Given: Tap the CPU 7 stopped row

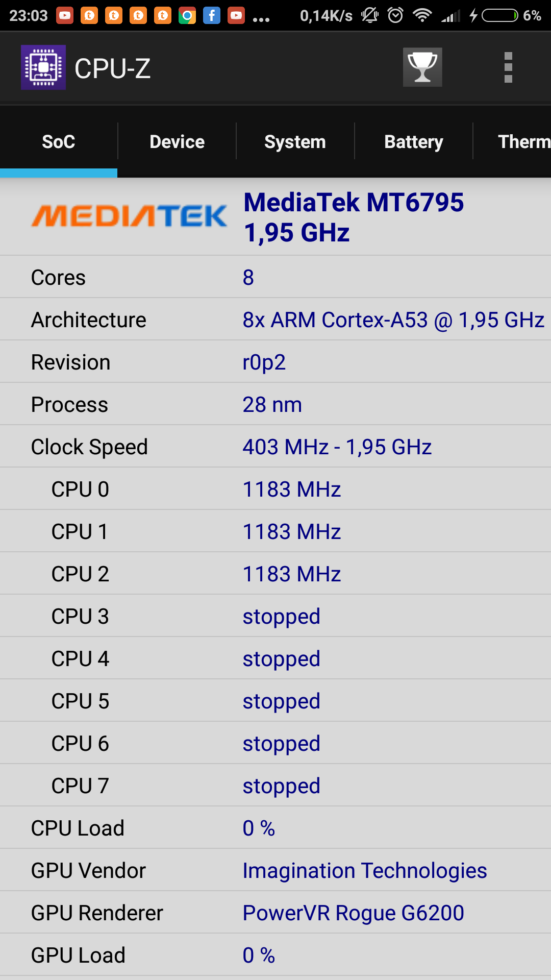Looking at the screenshot, I should (275, 786).
